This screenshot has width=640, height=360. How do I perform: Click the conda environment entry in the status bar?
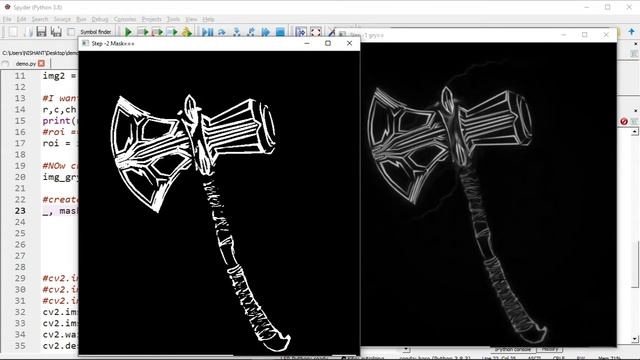tap(435, 358)
